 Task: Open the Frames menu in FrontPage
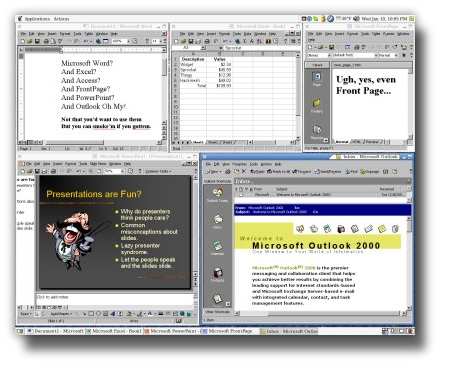pos(388,34)
